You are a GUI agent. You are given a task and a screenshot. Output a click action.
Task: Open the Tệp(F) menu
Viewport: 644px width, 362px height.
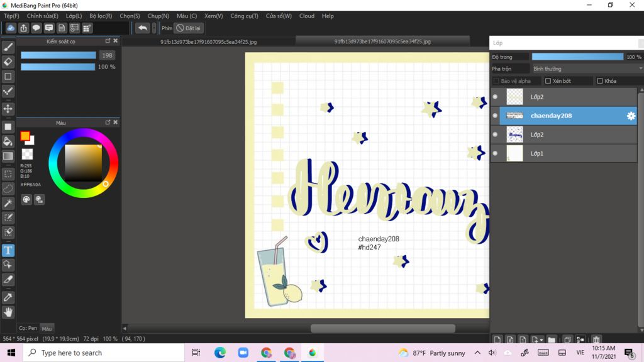(x=11, y=16)
